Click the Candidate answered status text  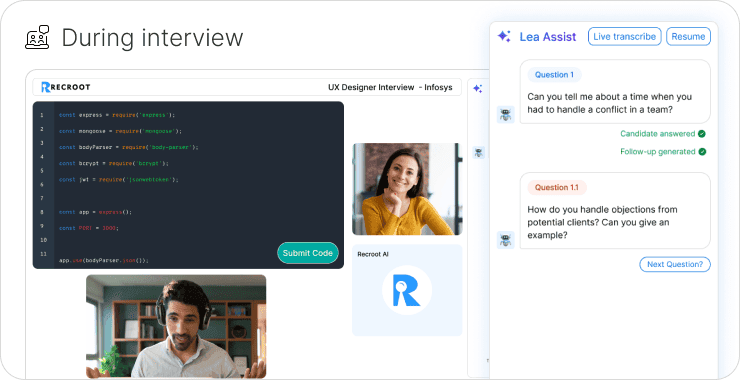point(657,134)
